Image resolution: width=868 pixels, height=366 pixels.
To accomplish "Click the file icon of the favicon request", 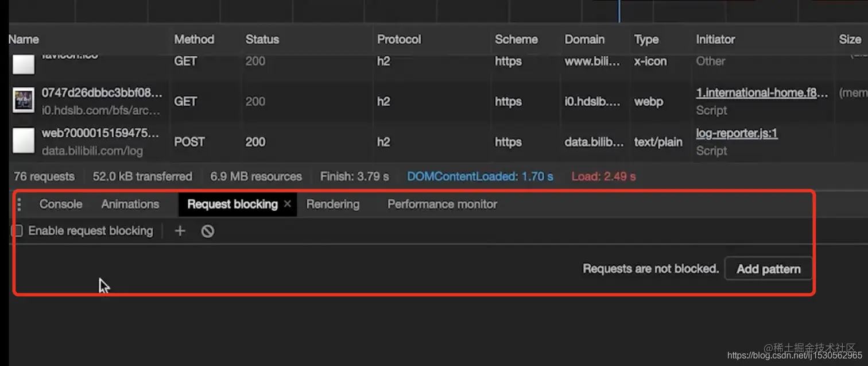I will tap(24, 64).
